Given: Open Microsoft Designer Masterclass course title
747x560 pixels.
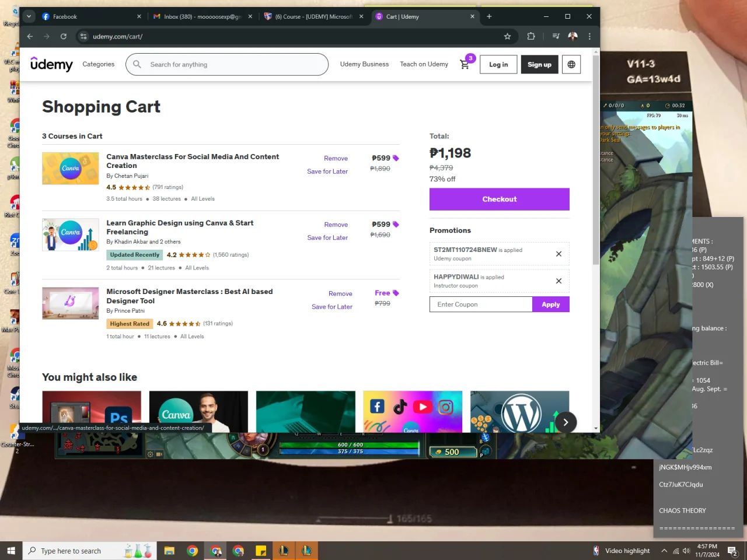Looking at the screenshot, I should (x=190, y=296).
